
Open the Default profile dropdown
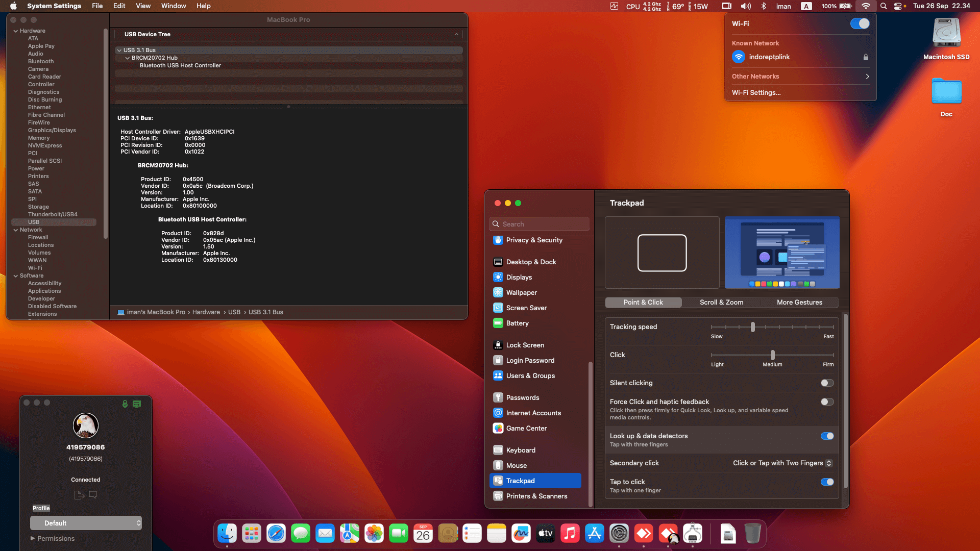(86, 523)
